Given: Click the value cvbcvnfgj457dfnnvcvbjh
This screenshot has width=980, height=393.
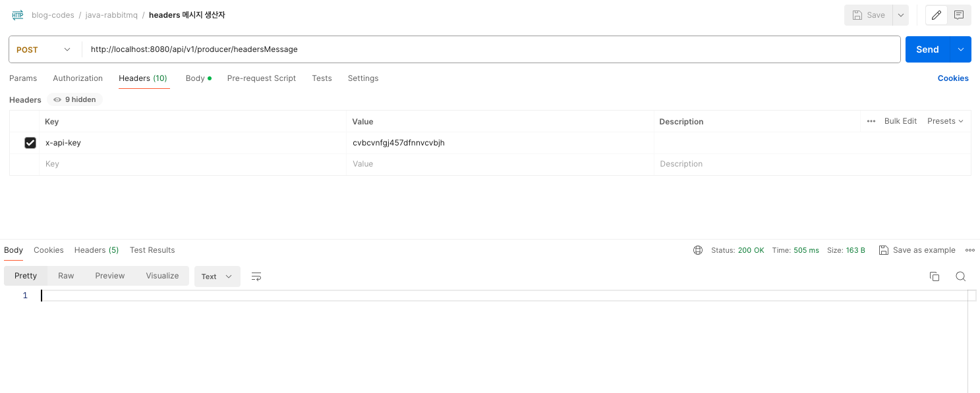Looking at the screenshot, I should click(x=399, y=143).
